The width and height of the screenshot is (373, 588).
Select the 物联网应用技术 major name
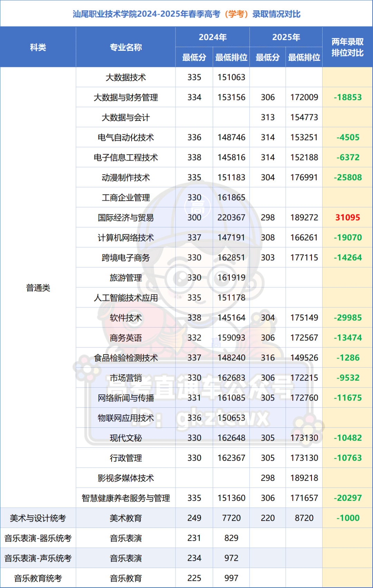[x=126, y=418]
